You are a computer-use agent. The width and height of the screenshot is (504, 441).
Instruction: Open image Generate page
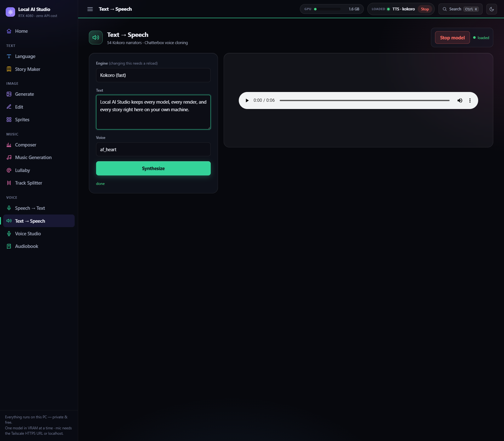[x=39, y=94]
